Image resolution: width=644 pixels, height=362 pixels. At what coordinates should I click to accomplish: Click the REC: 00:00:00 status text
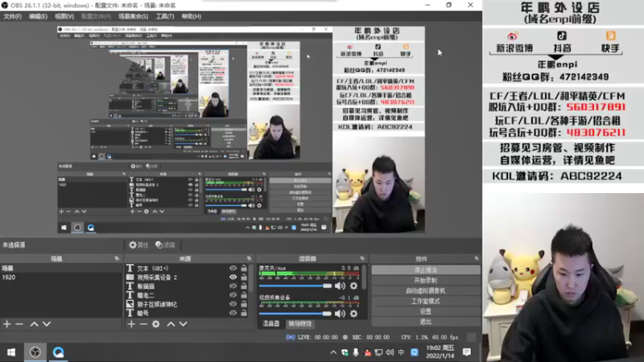(371, 337)
